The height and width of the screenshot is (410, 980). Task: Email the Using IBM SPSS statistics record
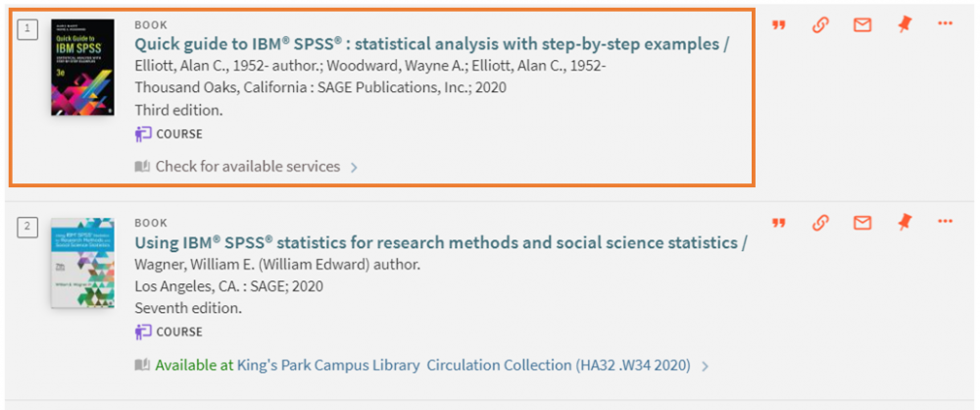(x=862, y=223)
